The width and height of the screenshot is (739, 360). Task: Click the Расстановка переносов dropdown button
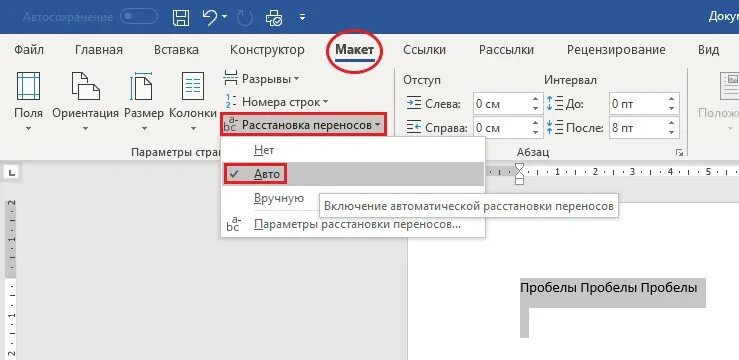click(x=304, y=125)
